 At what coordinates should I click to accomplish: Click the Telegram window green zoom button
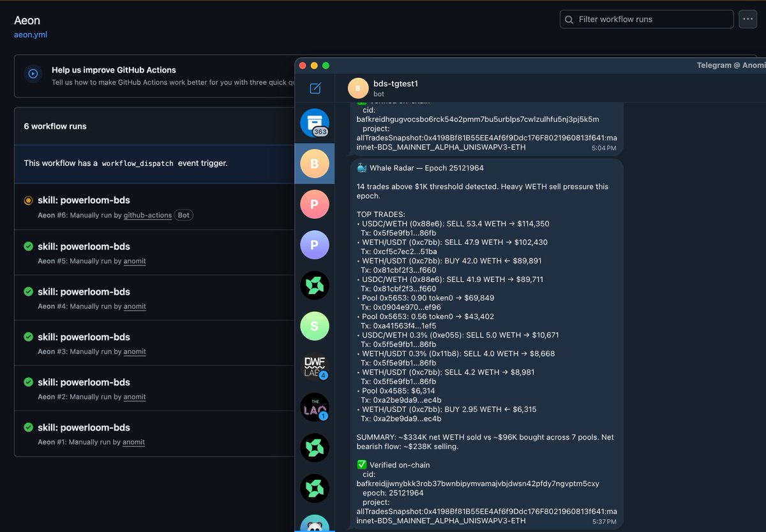326,65
